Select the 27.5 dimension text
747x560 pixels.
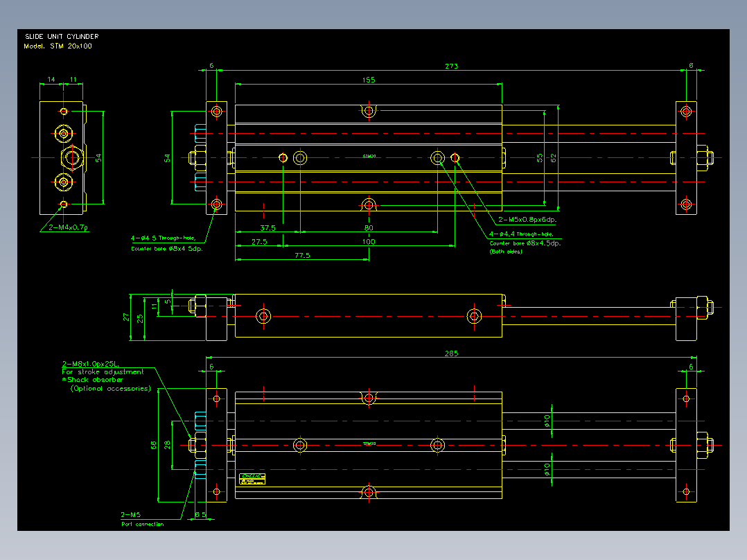click(259, 242)
